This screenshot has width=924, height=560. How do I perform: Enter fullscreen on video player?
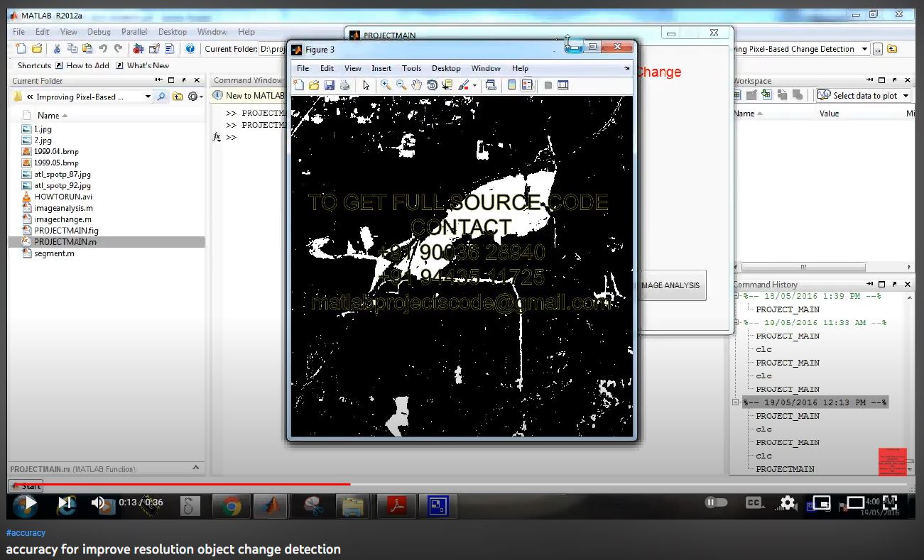pos(889,503)
